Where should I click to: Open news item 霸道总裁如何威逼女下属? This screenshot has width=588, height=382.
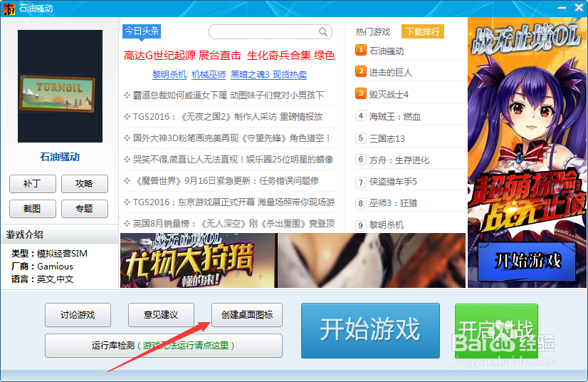click(x=228, y=95)
